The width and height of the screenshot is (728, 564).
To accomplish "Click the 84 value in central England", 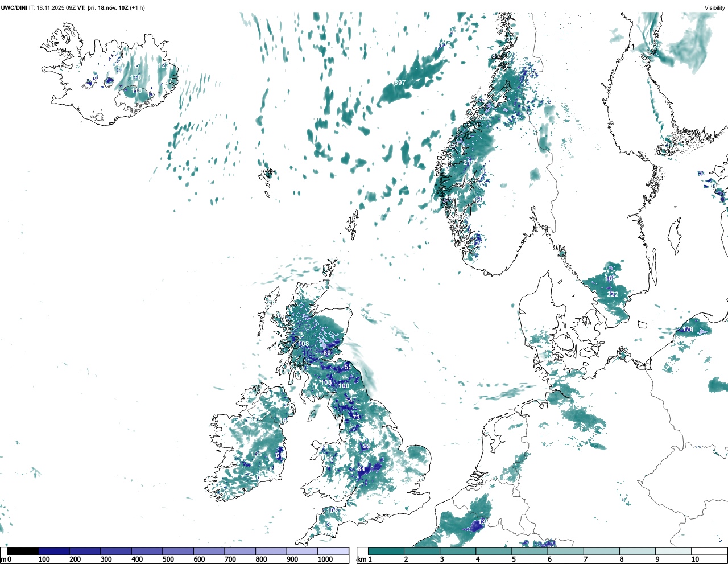I will pos(361,469).
